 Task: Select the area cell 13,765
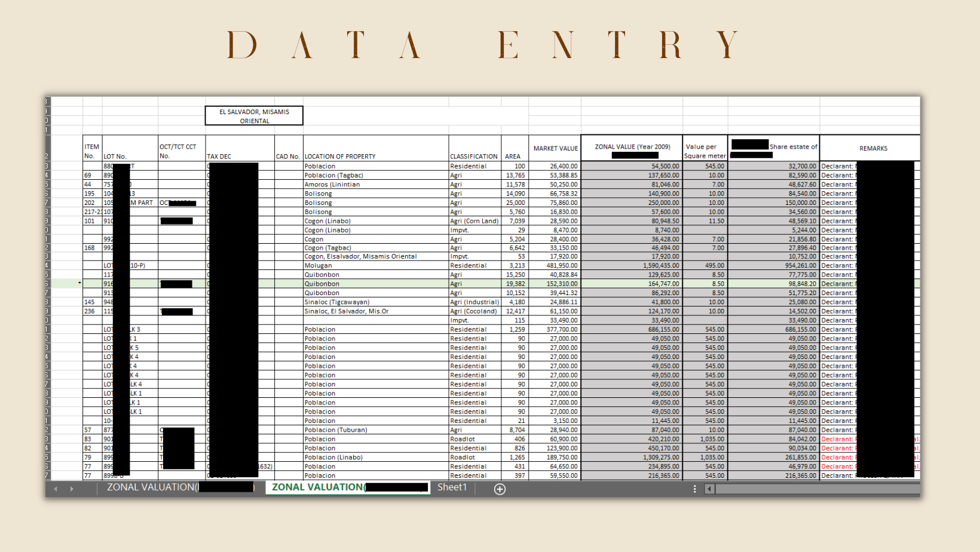click(x=514, y=176)
